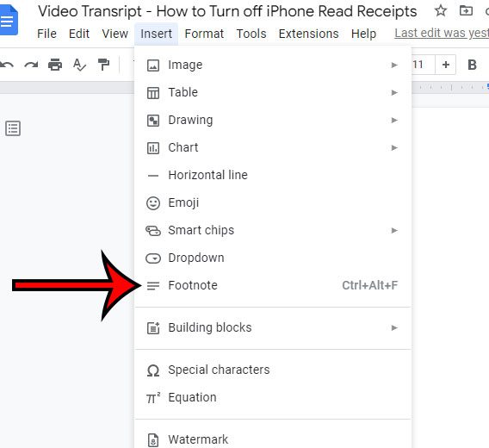Choose Footnote from the Insert menu

coord(273,285)
